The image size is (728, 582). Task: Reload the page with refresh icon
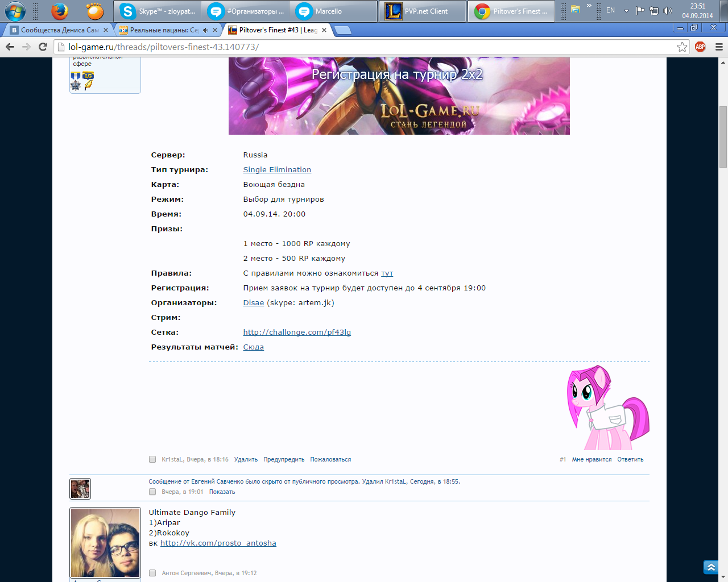pyautogui.click(x=43, y=47)
